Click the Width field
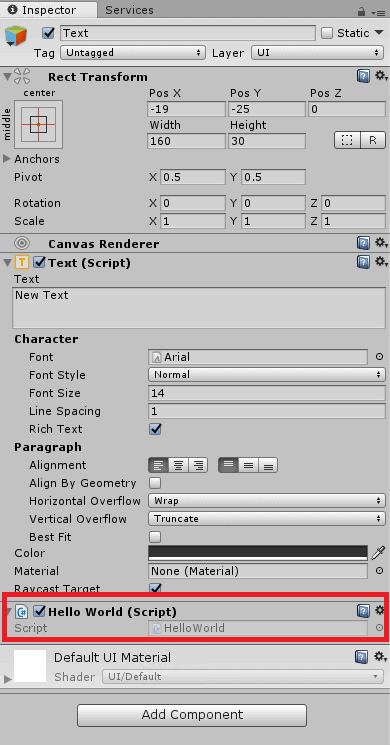 point(186,141)
